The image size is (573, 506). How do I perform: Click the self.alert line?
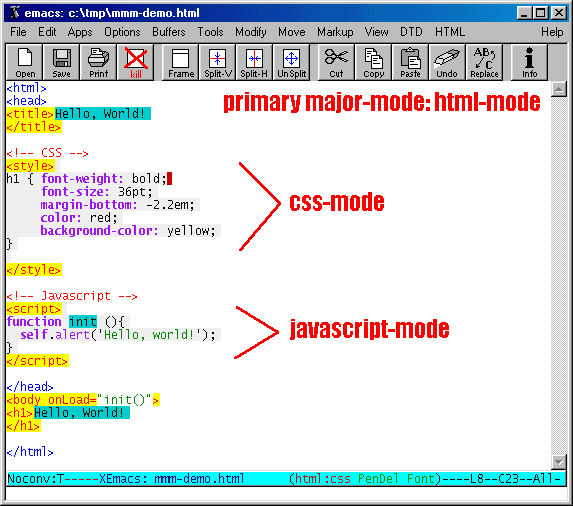(118, 335)
